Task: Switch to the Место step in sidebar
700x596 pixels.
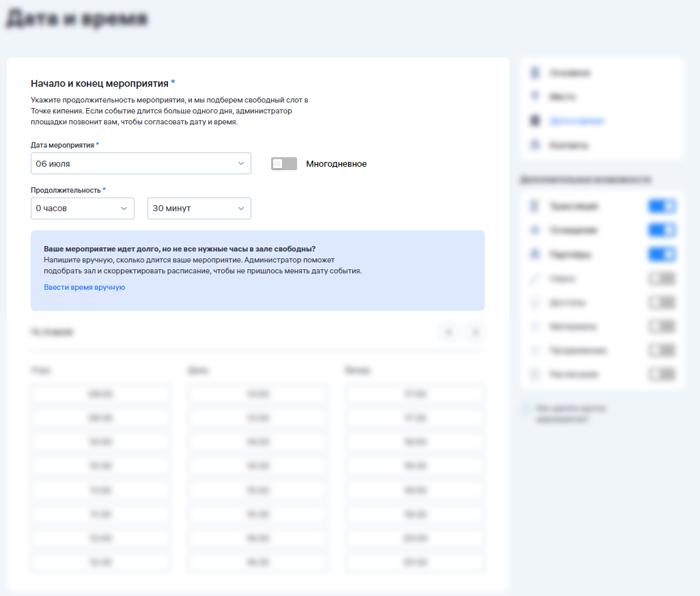Action: coord(562,96)
